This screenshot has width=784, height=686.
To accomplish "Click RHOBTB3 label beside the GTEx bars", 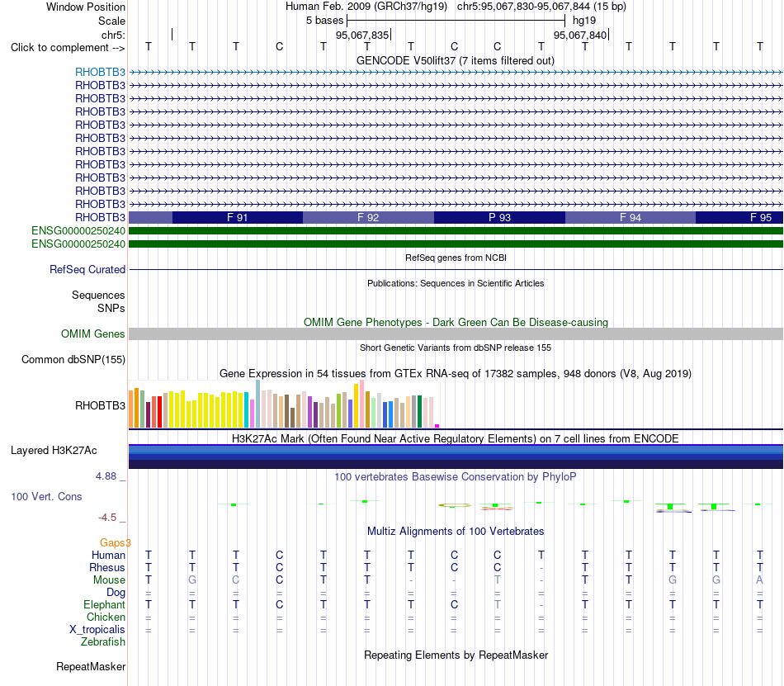I will [x=100, y=405].
